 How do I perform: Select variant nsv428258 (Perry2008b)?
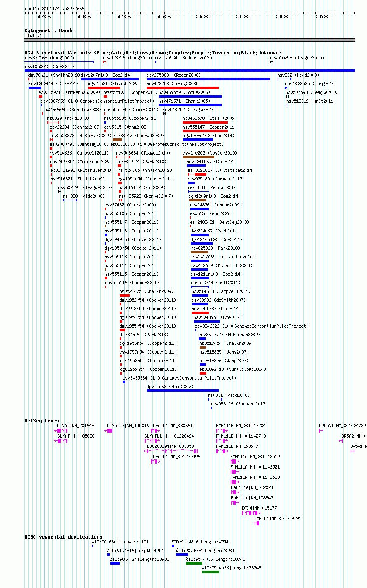tap(174, 84)
